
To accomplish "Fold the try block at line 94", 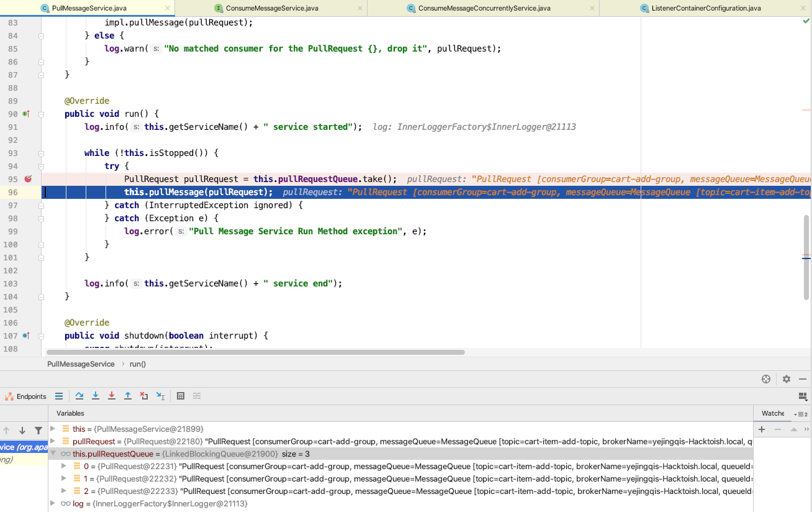I will [x=42, y=167].
